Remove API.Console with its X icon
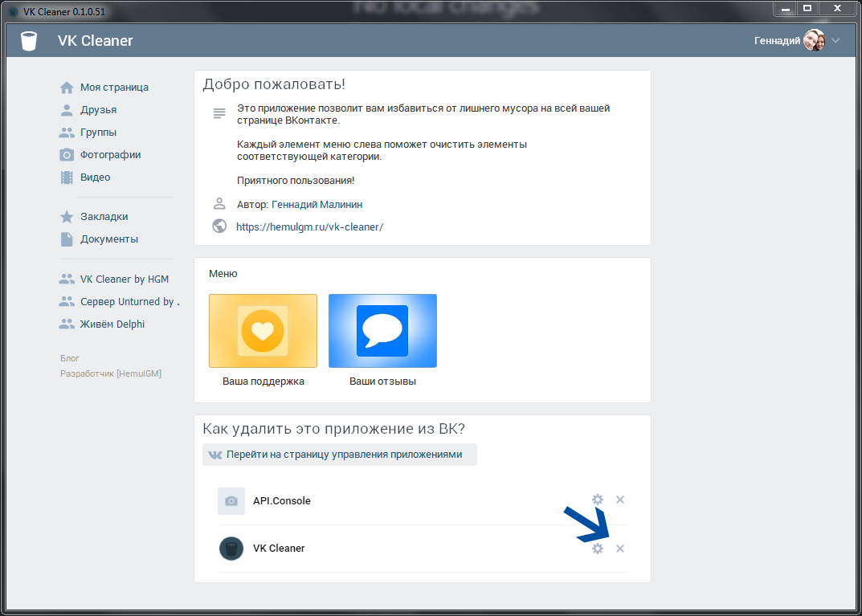Screen dimensions: 862x616 620,500
